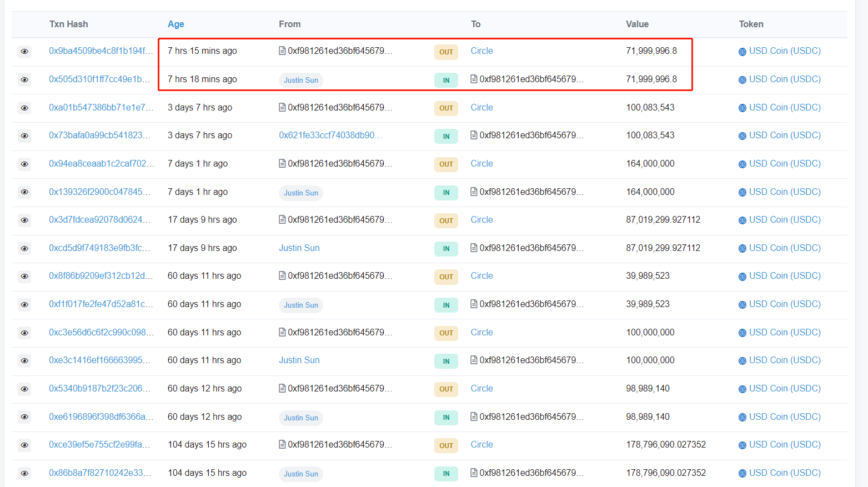Open USD Coin (USDC) link in row 0x8f86b9209ef312cb12d

pos(785,275)
